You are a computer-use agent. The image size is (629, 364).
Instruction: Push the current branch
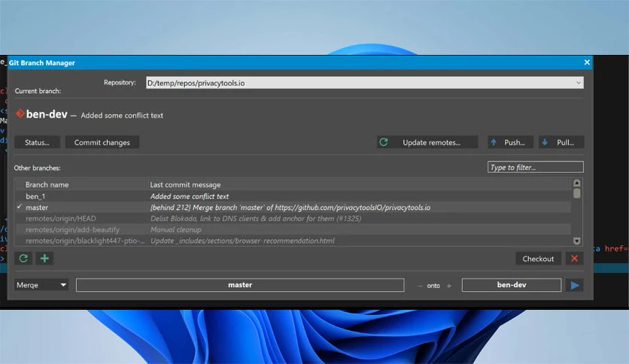coord(510,142)
